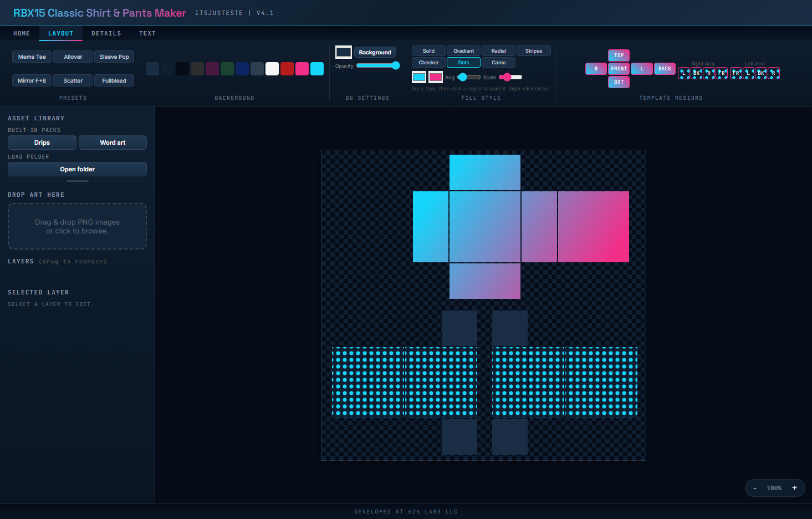The height and width of the screenshot is (519, 812).
Task: Switch fill style to Radial
Action: click(498, 51)
